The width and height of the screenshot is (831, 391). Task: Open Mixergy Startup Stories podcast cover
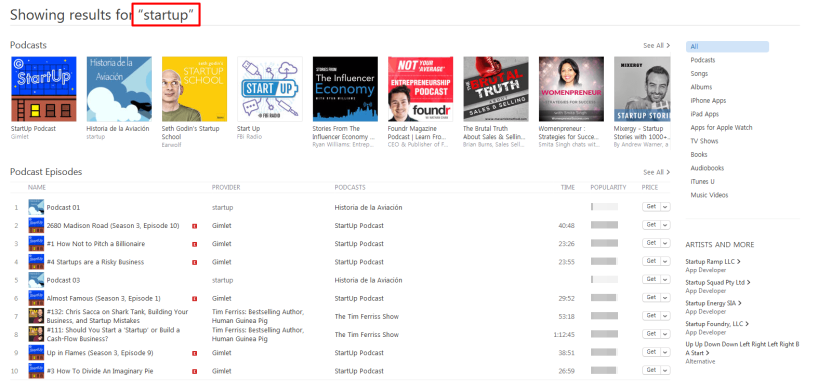click(642, 89)
